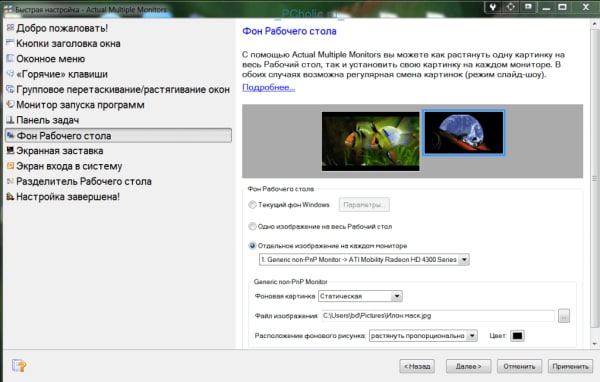Image resolution: width=600 pixels, height=382 pixels.
Task: Go to Разделитель Рабочего стола section
Action: [84, 181]
